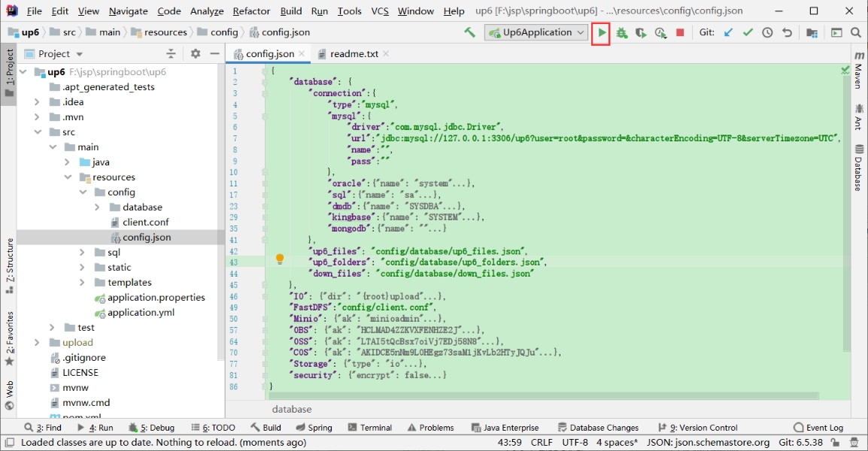Open Git history clock icon
The width and height of the screenshot is (868, 451).
(x=767, y=33)
